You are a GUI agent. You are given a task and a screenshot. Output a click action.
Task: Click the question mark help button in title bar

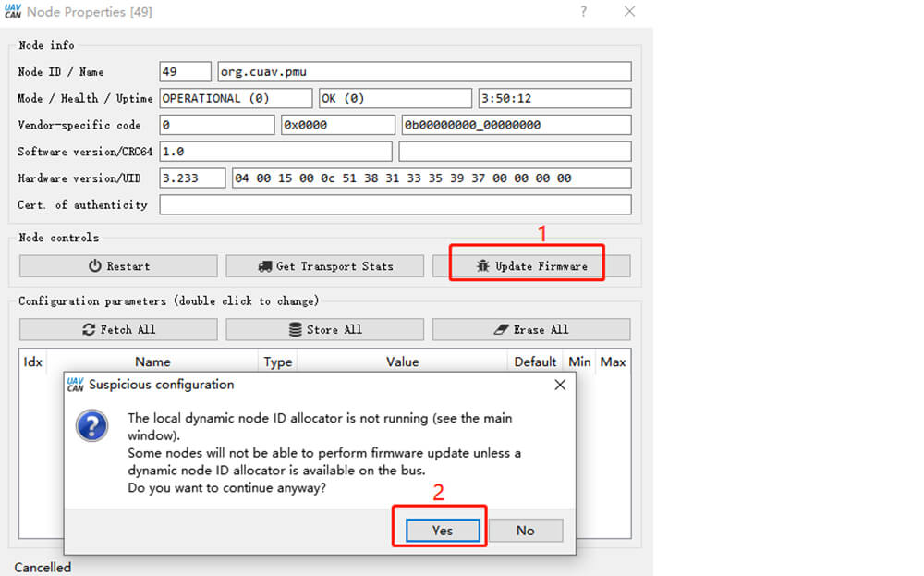pos(583,12)
